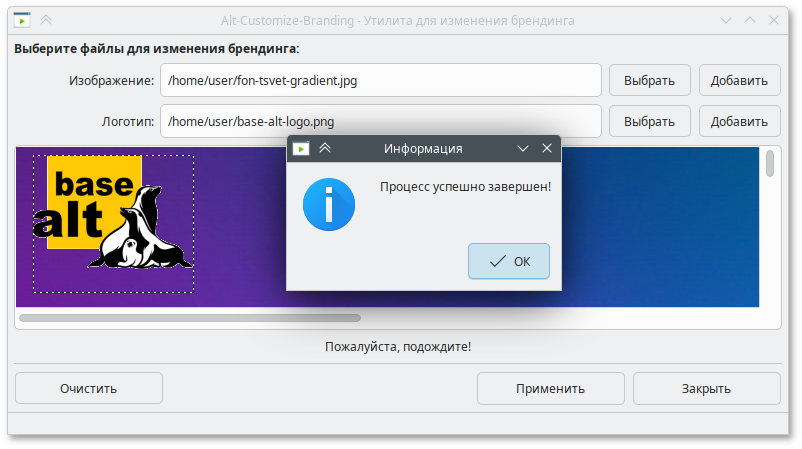802x449 pixels.
Task: Click the Очистить button
Action: pyautogui.click(x=88, y=388)
